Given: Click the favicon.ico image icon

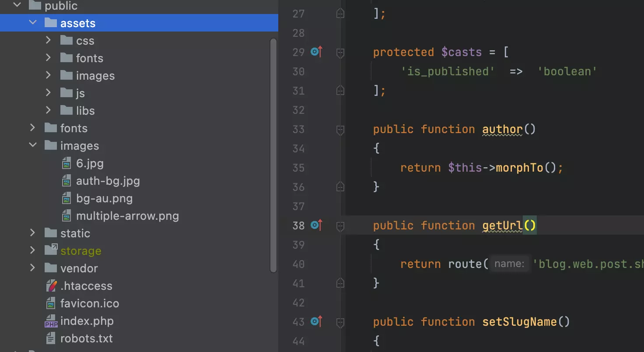Looking at the screenshot, I should [51, 303].
